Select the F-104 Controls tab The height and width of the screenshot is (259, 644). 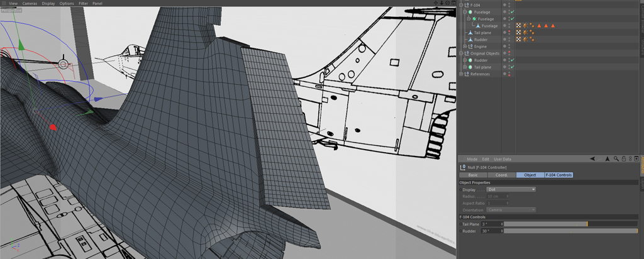pyautogui.click(x=558, y=175)
